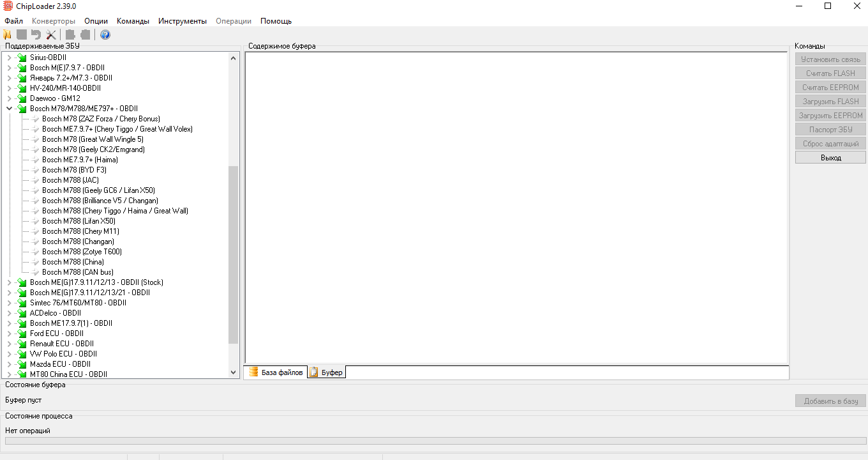The width and height of the screenshot is (868, 460).
Task: Click the undo arrow toolbar icon
Action: tap(36, 35)
